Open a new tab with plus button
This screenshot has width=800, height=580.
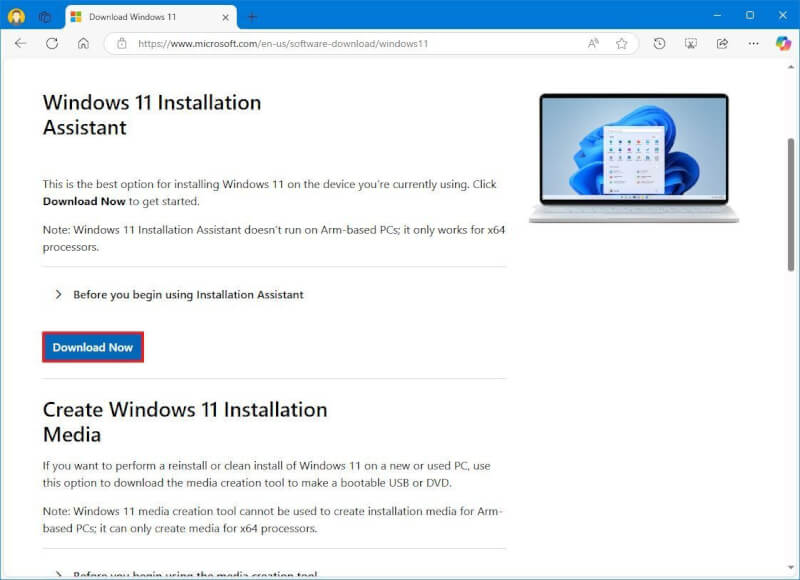click(252, 17)
